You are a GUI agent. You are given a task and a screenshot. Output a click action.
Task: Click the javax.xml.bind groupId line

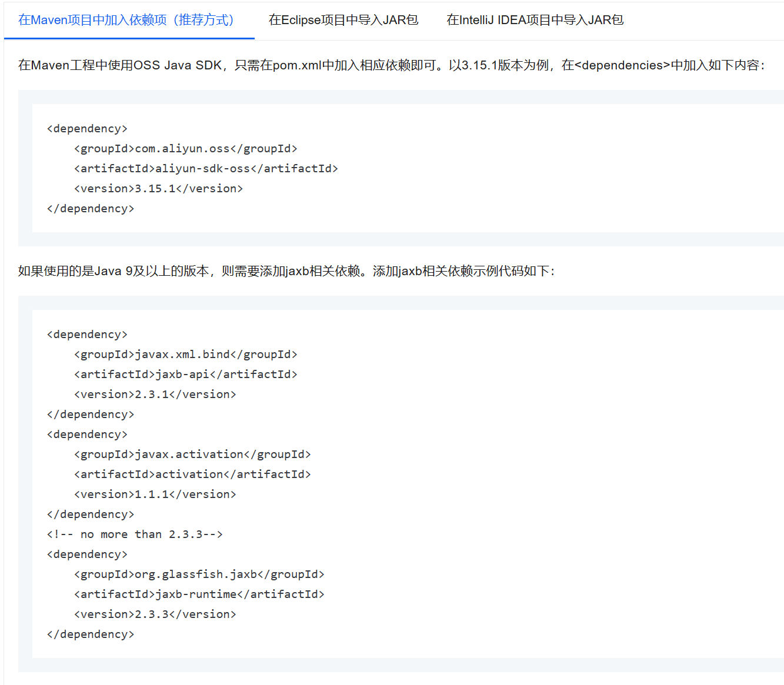(185, 355)
